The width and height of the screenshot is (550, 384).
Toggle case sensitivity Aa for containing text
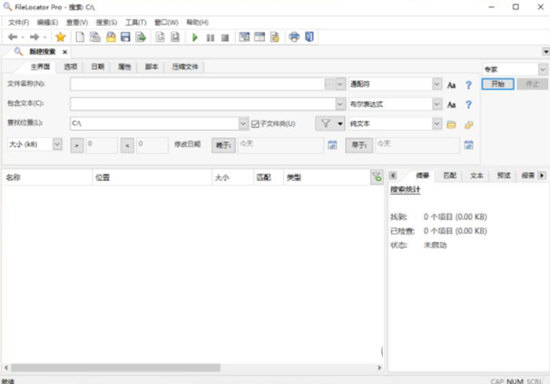pyautogui.click(x=451, y=105)
